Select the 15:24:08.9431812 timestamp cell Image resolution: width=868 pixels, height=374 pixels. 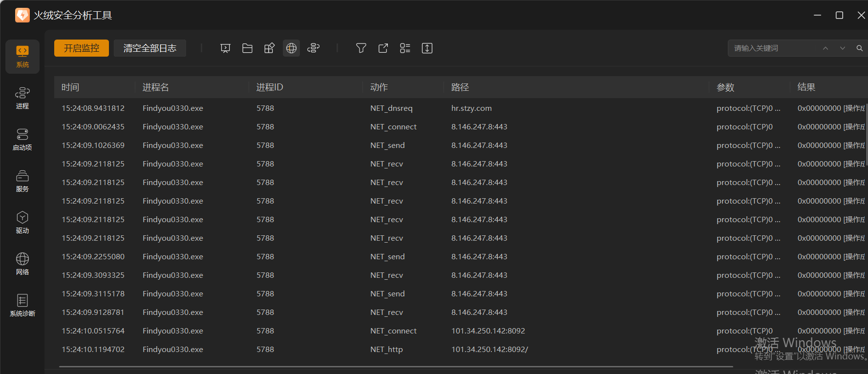click(93, 108)
